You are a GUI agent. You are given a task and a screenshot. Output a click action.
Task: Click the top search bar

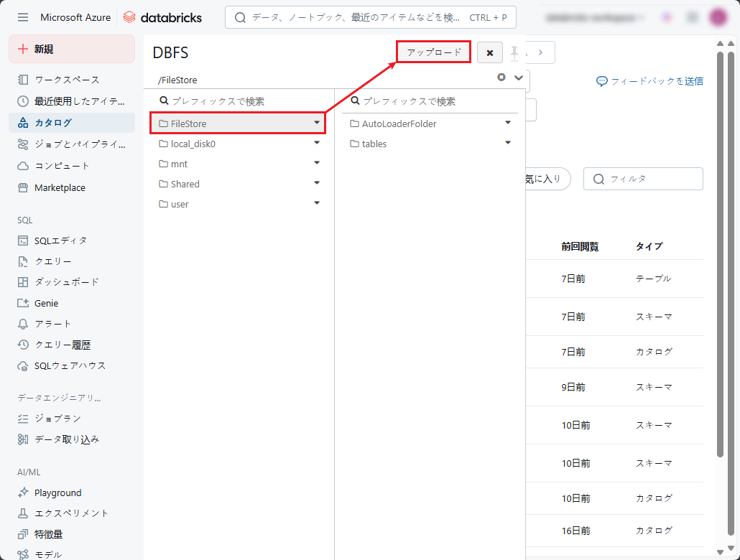point(370,17)
